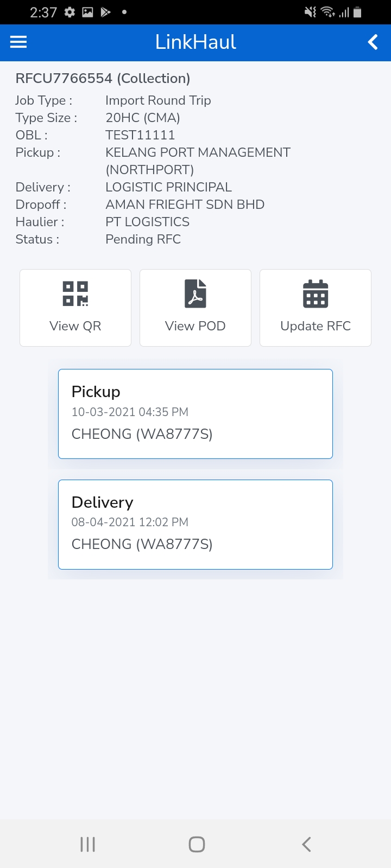Tap the AMAN FRIEGHT SDN BHD dropoff
Viewport: 391px width, 868px height.
(185, 205)
